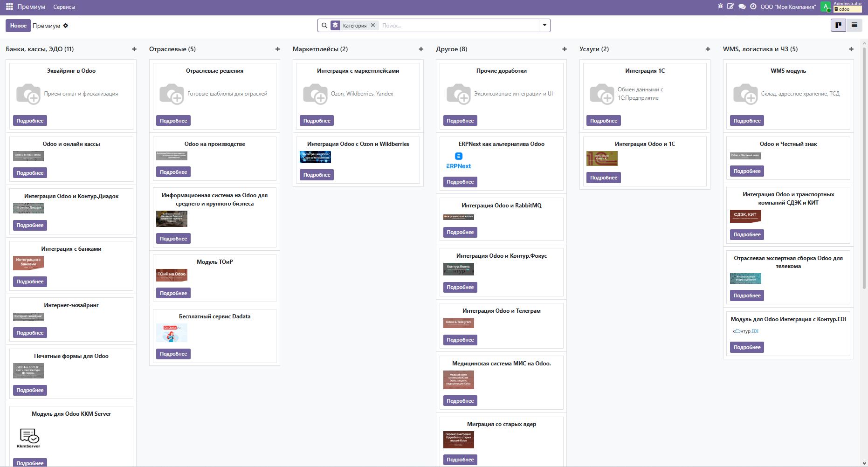868x467 pixels.
Task: Add a card to Маркетплейсы column
Action: (x=421, y=49)
